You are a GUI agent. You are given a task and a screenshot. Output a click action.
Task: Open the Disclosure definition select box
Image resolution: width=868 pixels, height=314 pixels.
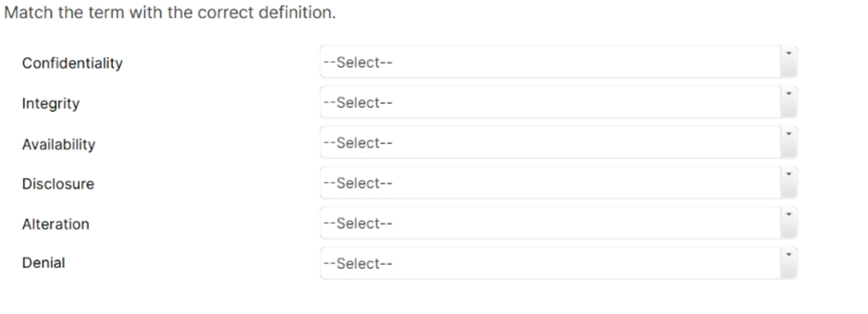pos(559,183)
